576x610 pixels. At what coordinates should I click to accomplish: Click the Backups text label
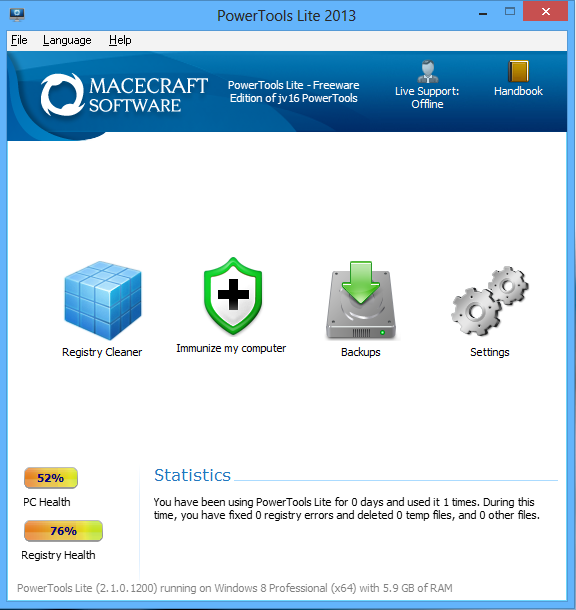pos(361,352)
